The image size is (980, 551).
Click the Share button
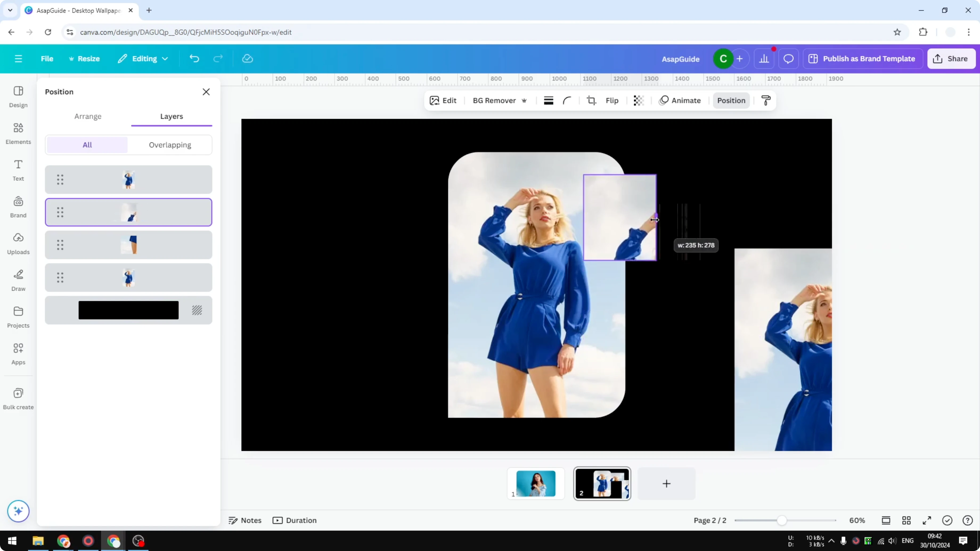(x=951, y=59)
